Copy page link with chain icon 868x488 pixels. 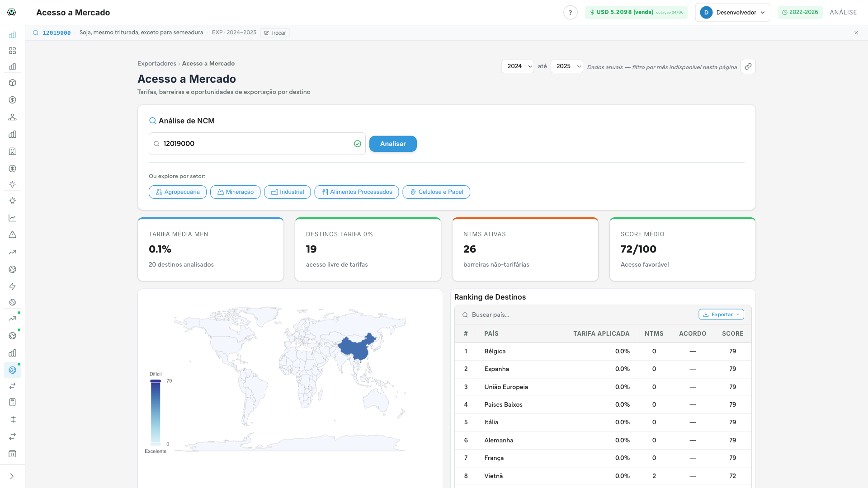click(748, 66)
